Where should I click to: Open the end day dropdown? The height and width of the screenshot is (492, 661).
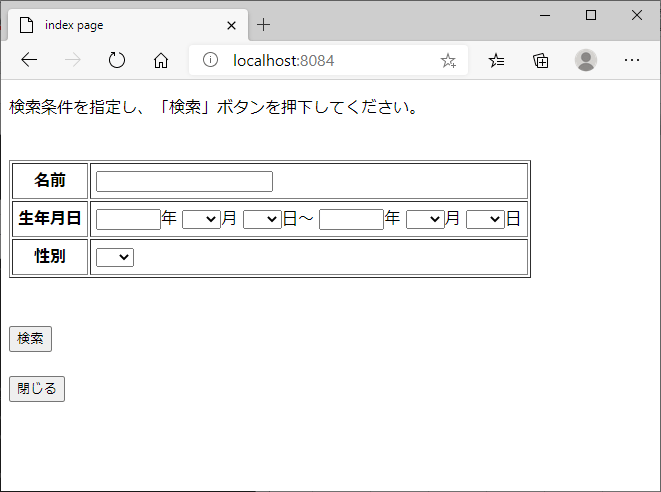485,219
